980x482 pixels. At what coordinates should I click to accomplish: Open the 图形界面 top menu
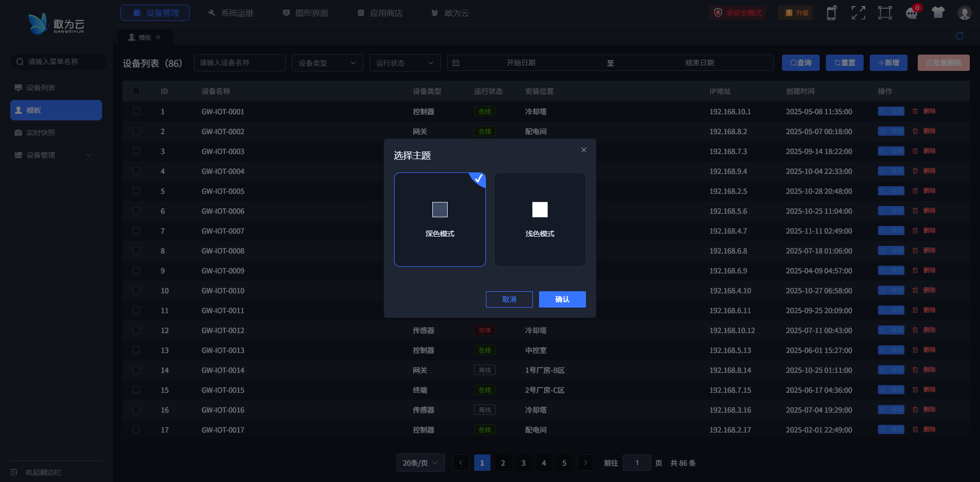click(x=305, y=13)
